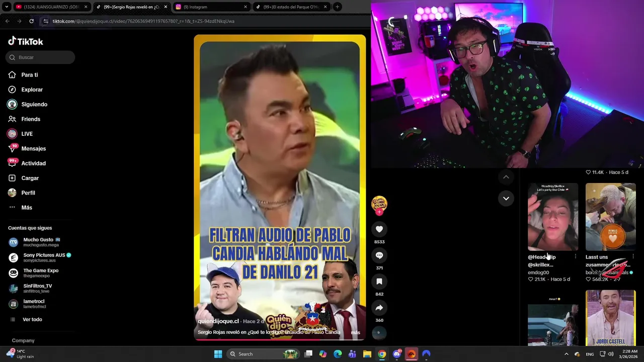This screenshot has height=362, width=644.
Task: Like the video with heart icon
Action: 379,229
